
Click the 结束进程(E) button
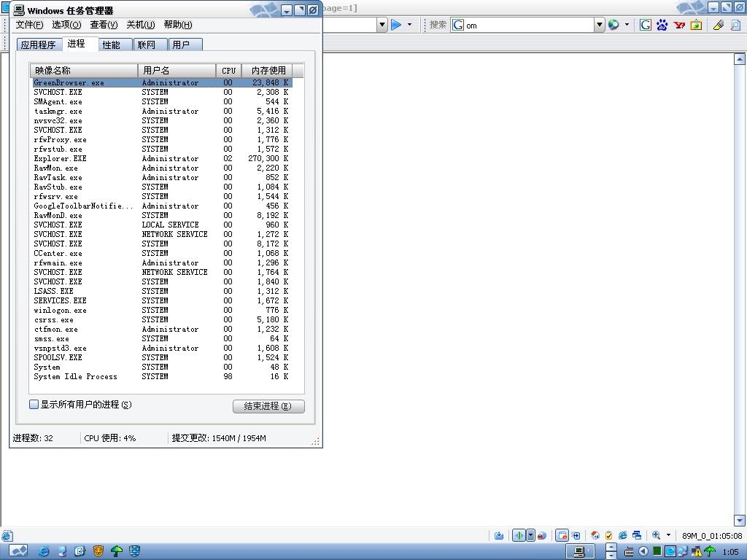pyautogui.click(x=268, y=406)
